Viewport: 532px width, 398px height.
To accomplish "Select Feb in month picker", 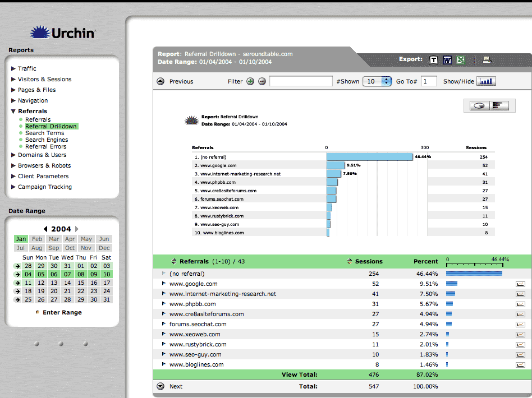I will pos(37,239).
